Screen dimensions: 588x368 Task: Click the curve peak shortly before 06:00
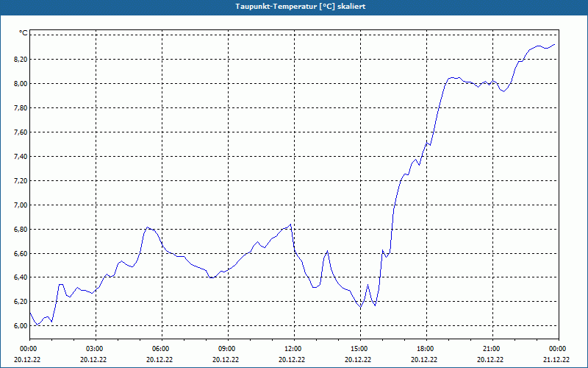(x=148, y=227)
